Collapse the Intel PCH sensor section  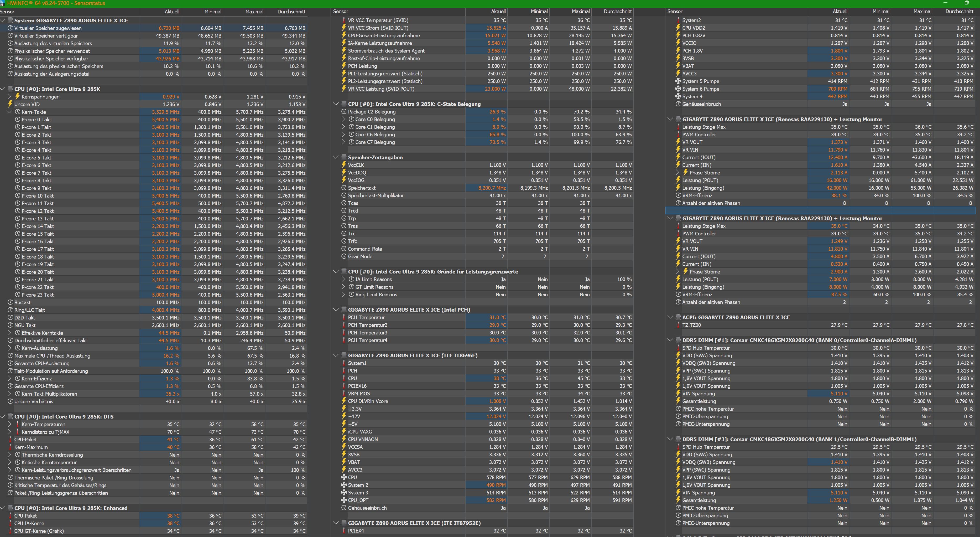tap(336, 310)
